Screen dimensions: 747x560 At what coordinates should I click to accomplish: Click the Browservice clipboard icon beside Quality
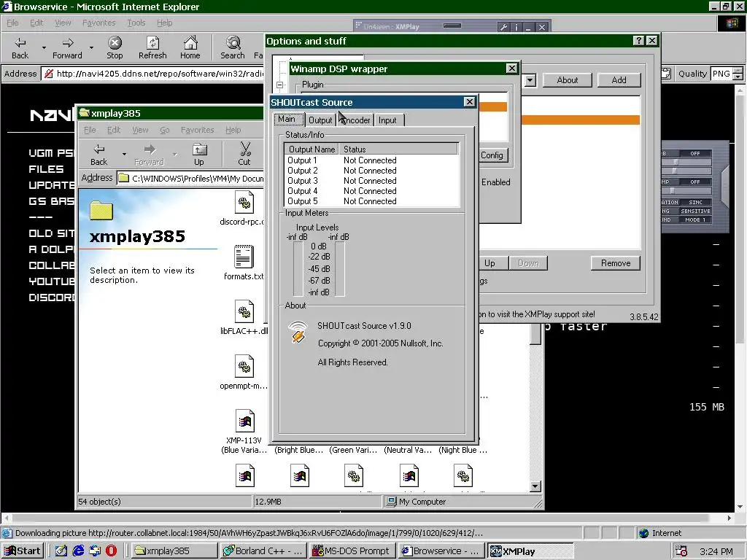point(666,74)
